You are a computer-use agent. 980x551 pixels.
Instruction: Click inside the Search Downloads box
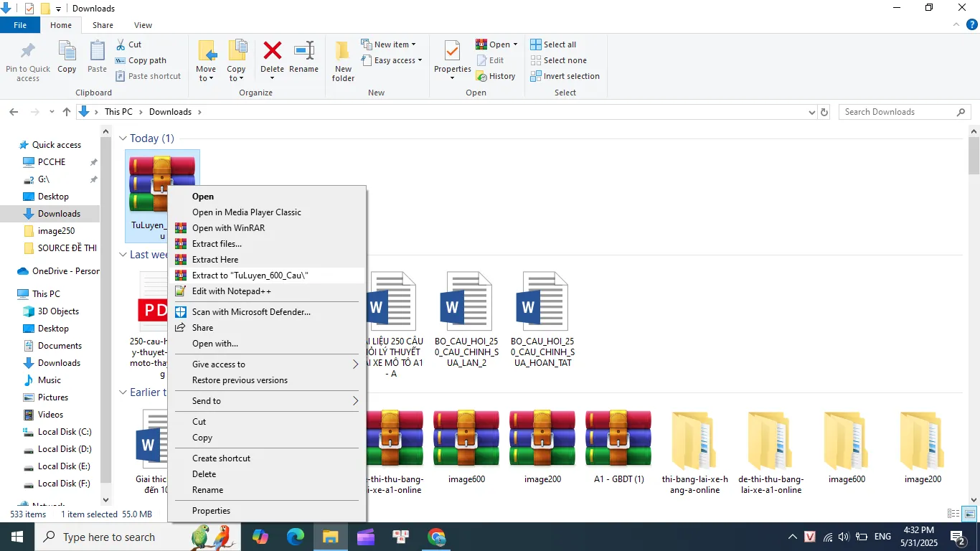tap(897, 111)
